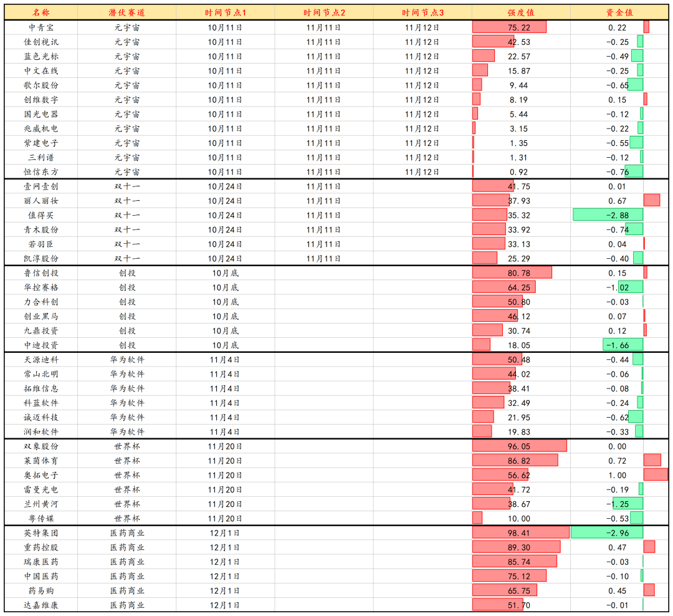Click the funds value 1.00
The width and height of the screenshot is (673, 616).
[x=617, y=475]
